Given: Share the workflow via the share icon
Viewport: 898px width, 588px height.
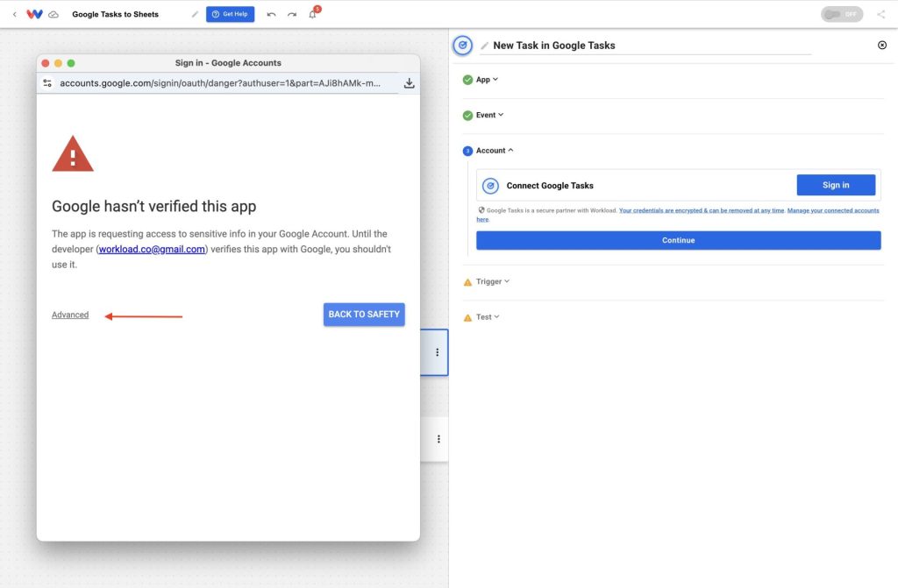Looking at the screenshot, I should pyautogui.click(x=880, y=14).
